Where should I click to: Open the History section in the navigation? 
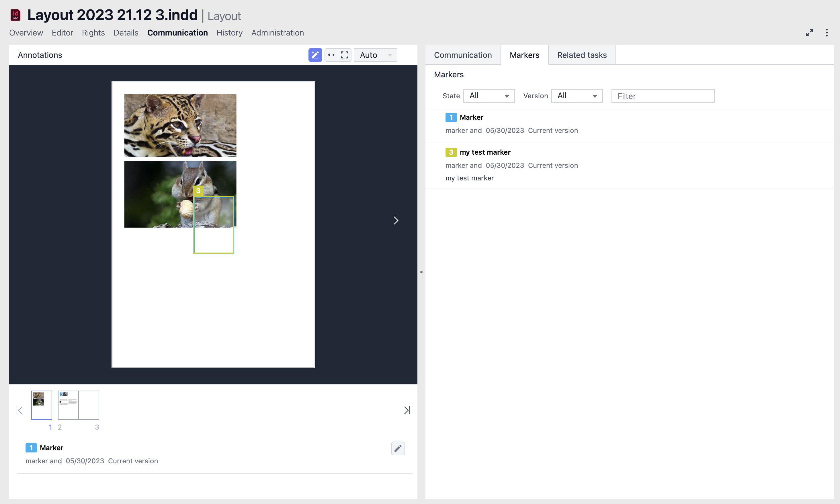point(229,33)
